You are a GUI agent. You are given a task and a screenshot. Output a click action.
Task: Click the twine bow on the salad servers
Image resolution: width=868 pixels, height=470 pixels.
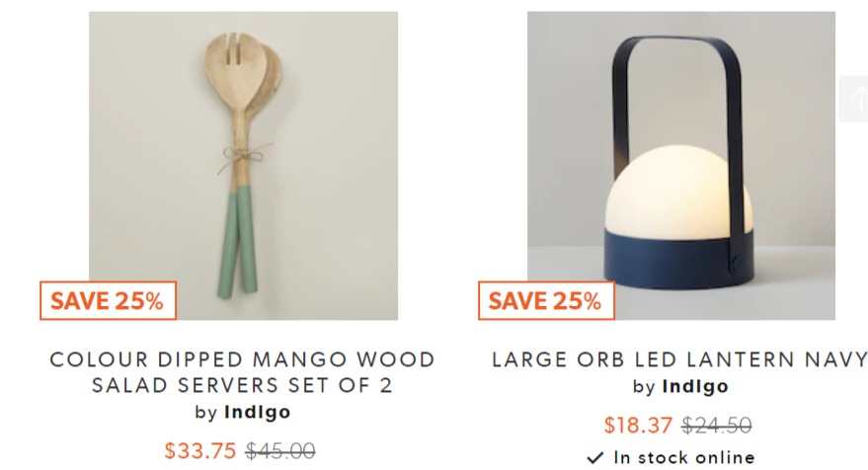244,156
